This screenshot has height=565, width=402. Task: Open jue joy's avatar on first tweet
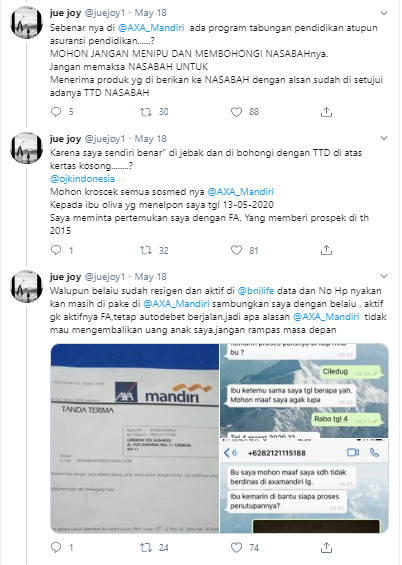27,22
